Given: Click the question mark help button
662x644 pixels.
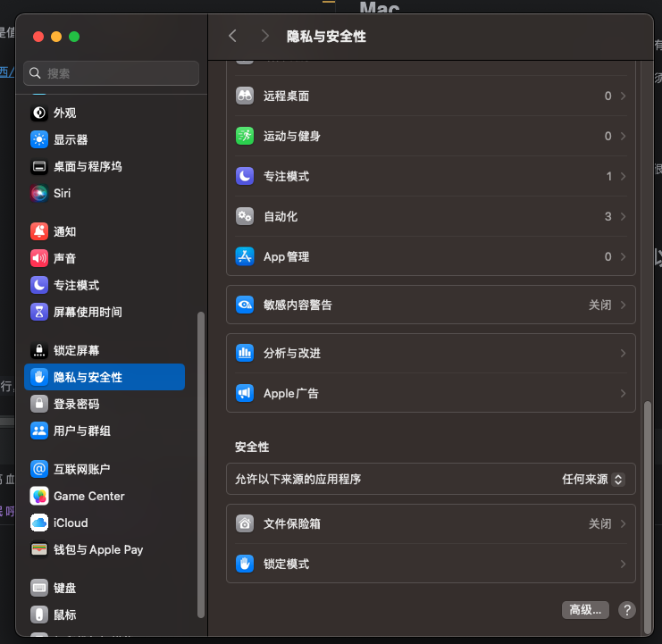Looking at the screenshot, I should point(627,609).
